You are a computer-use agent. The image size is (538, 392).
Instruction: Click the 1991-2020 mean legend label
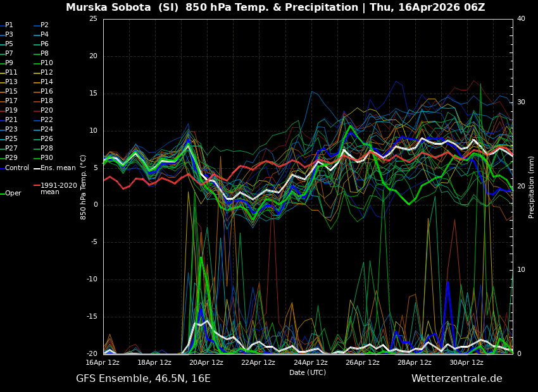click(x=58, y=189)
